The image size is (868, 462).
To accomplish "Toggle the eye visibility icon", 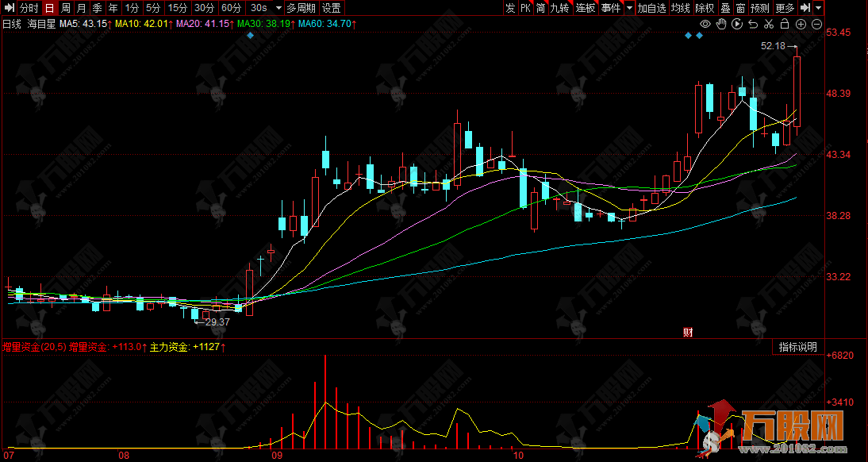I will click(705, 24).
